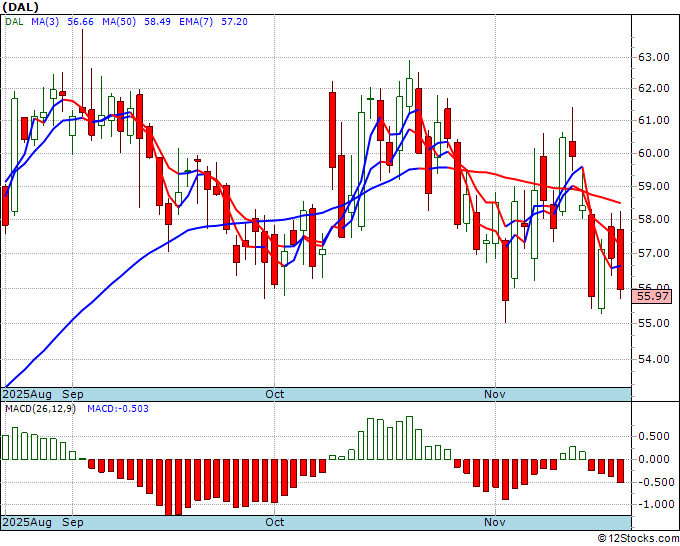This screenshot has width=680, height=546.
Task: Click the Oct label on MACD timeline
Action: tap(275, 522)
